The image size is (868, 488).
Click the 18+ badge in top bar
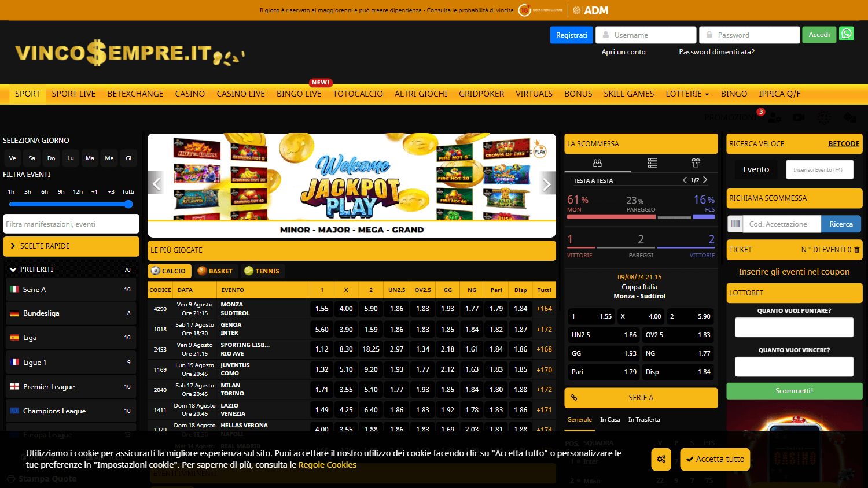click(524, 10)
